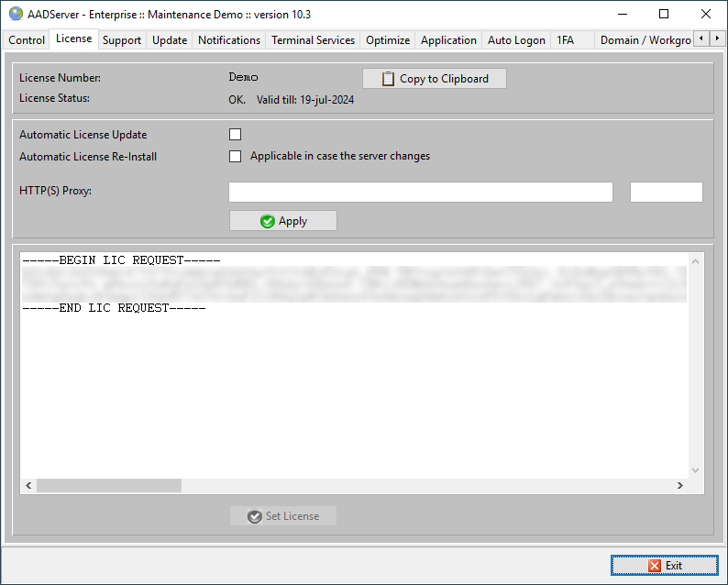
Task: Open the Terminal Services tab
Action: pyautogui.click(x=313, y=40)
